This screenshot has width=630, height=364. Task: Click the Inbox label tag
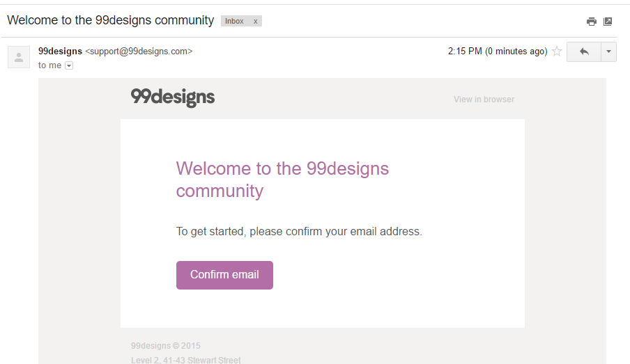click(x=234, y=22)
